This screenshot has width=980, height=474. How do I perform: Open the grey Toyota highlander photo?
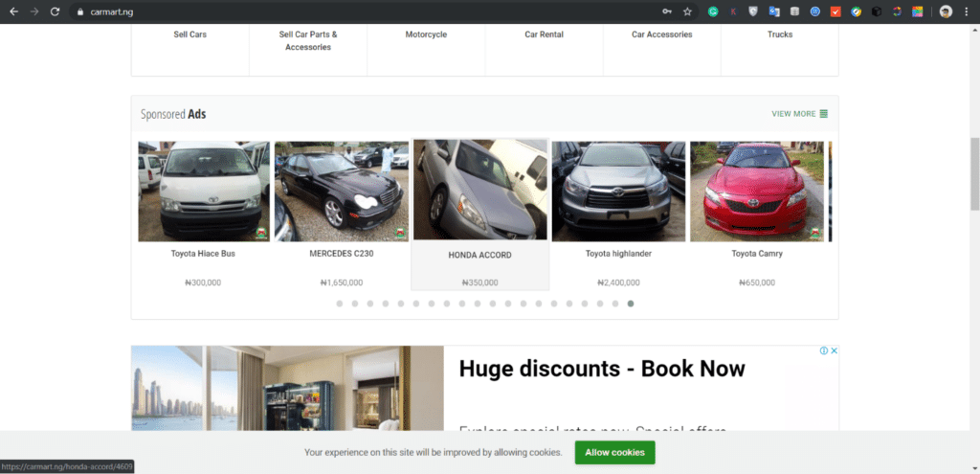(619, 192)
